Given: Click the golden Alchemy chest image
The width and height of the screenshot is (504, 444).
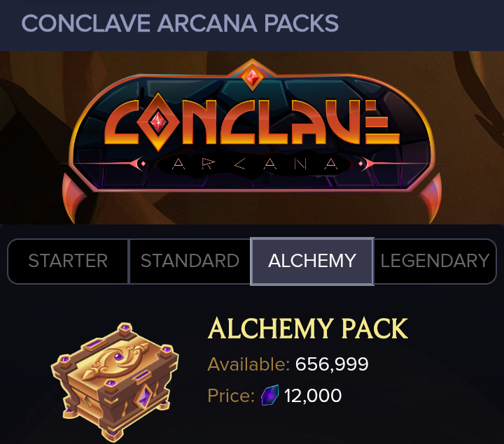Looking at the screenshot, I should [115, 382].
